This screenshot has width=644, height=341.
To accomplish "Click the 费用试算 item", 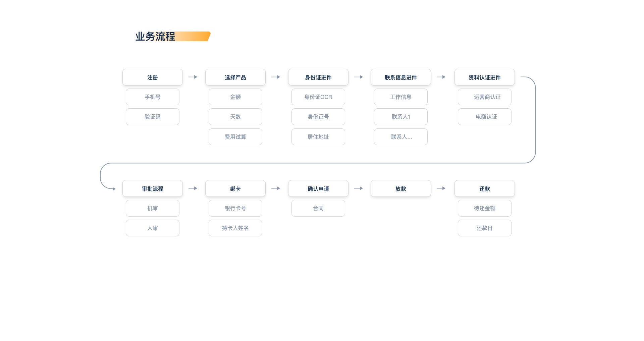I will tap(235, 137).
